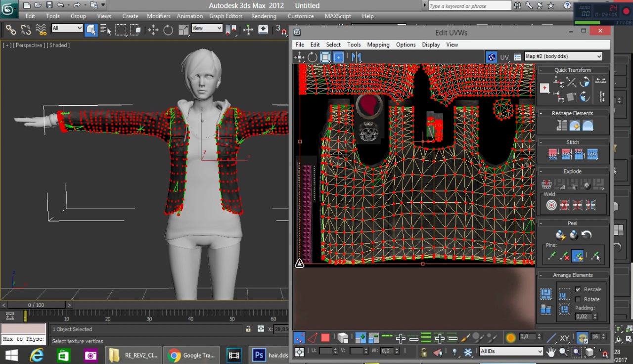Click the Select By Element 3D cube icon
This screenshot has width=633, height=364.
pos(343,338)
